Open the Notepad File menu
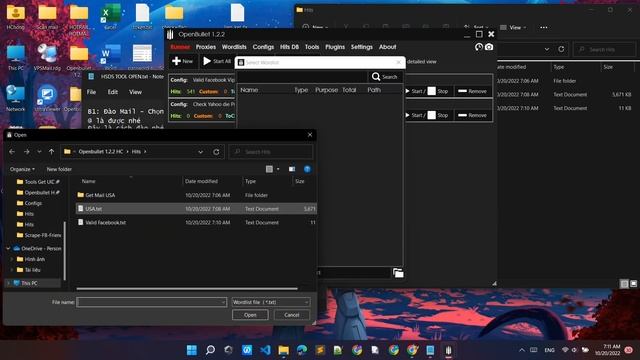Screen dimensions: 640x360 tap(91, 92)
